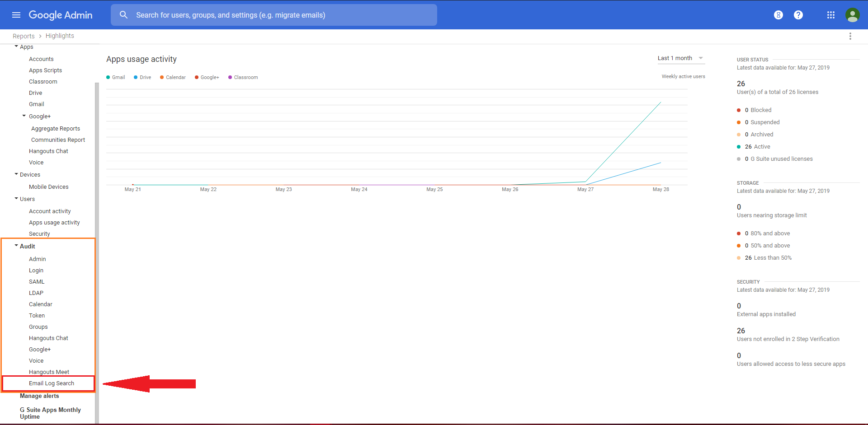Open the Google apps grid
This screenshot has height=425, width=868.
point(831,15)
